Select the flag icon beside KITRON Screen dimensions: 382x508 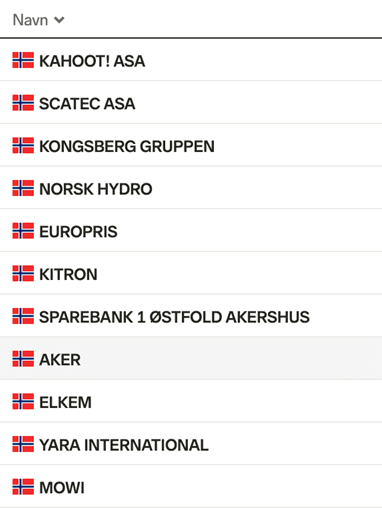23,273
